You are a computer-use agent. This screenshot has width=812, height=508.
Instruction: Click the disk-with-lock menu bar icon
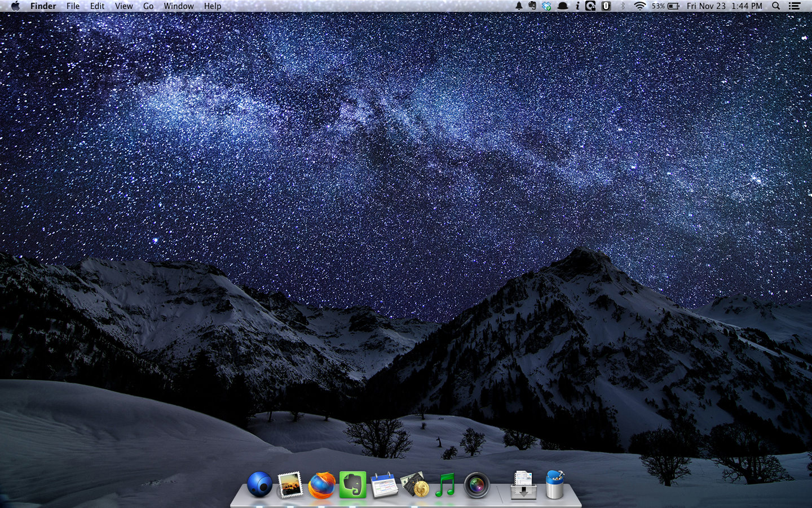tap(590, 6)
